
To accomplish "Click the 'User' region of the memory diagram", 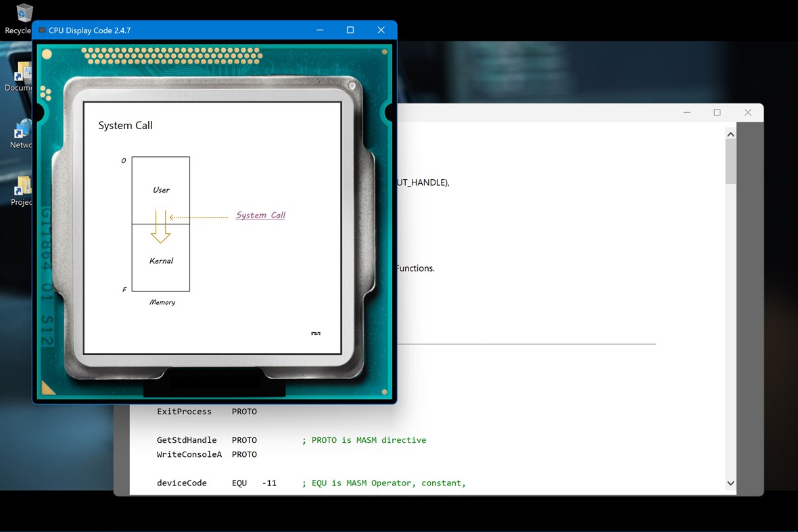I will click(160, 190).
